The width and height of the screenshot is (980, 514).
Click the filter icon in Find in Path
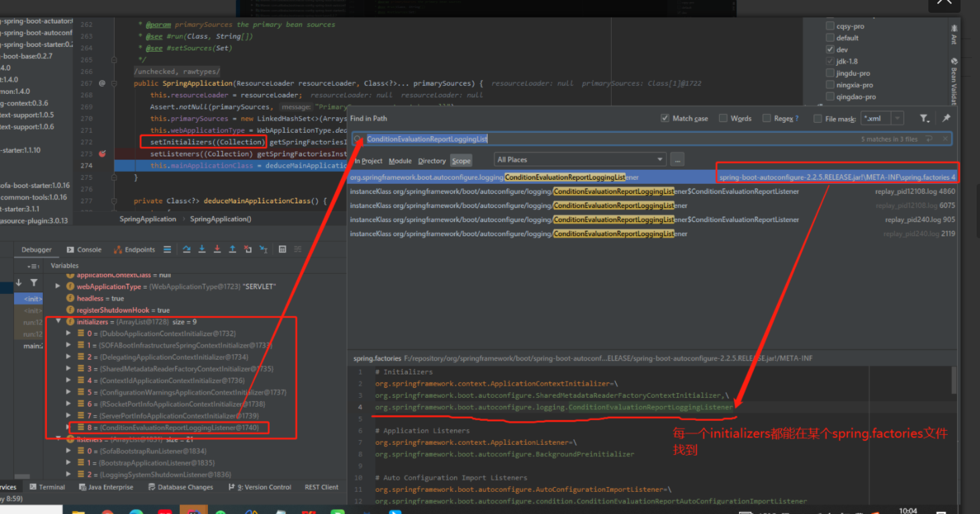924,118
